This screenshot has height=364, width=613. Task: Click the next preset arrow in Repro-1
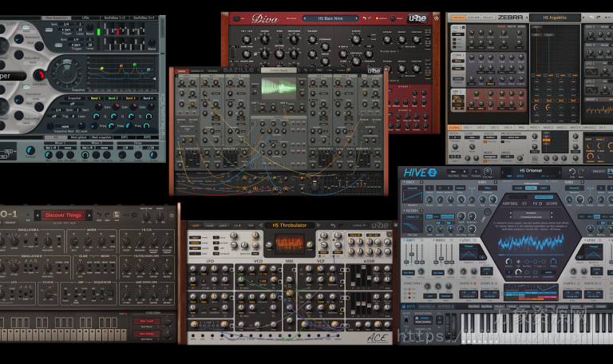click(x=89, y=215)
